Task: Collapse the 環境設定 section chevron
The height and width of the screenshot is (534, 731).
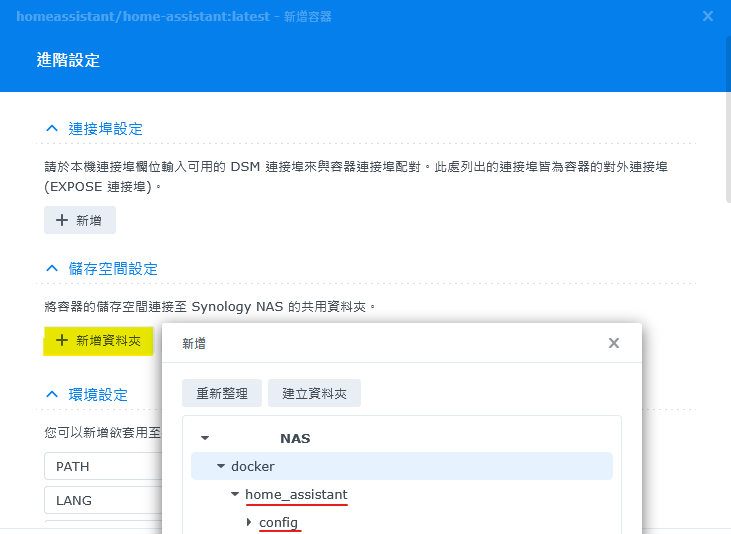Action: [x=52, y=395]
